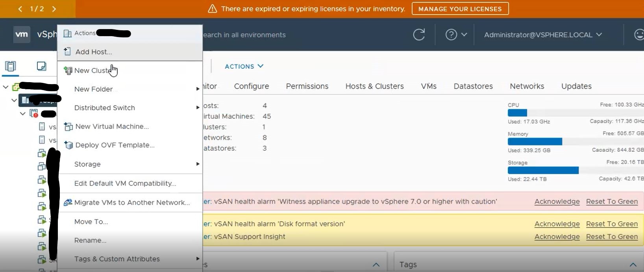644x272 pixels.
Task: Switch to the Datastores tab
Action: pos(473,86)
